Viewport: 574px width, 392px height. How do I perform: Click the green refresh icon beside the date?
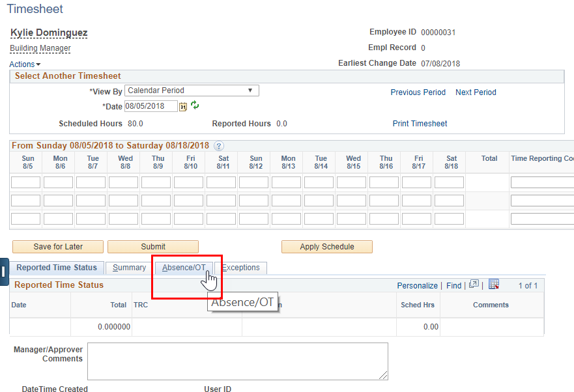(194, 105)
